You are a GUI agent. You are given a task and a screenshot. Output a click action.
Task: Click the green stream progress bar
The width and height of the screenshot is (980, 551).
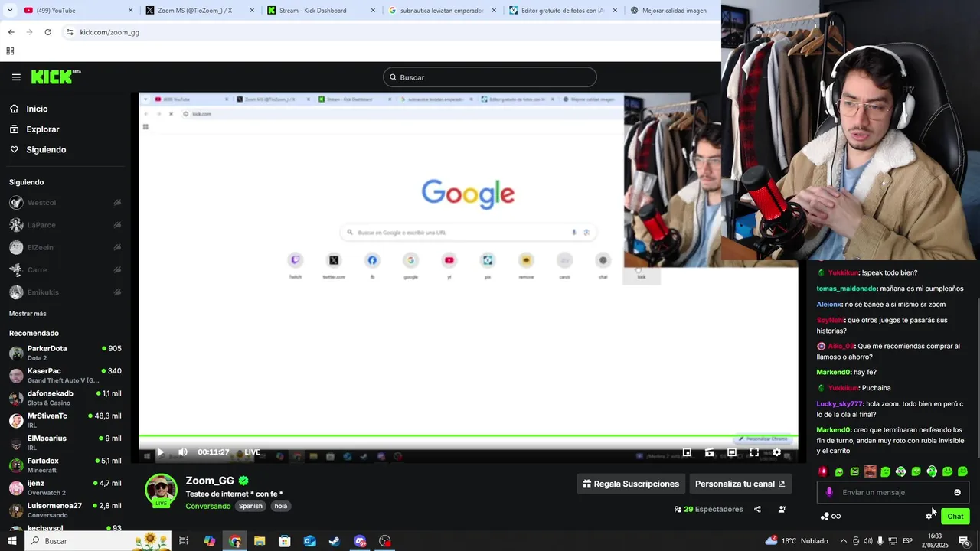click(x=468, y=435)
